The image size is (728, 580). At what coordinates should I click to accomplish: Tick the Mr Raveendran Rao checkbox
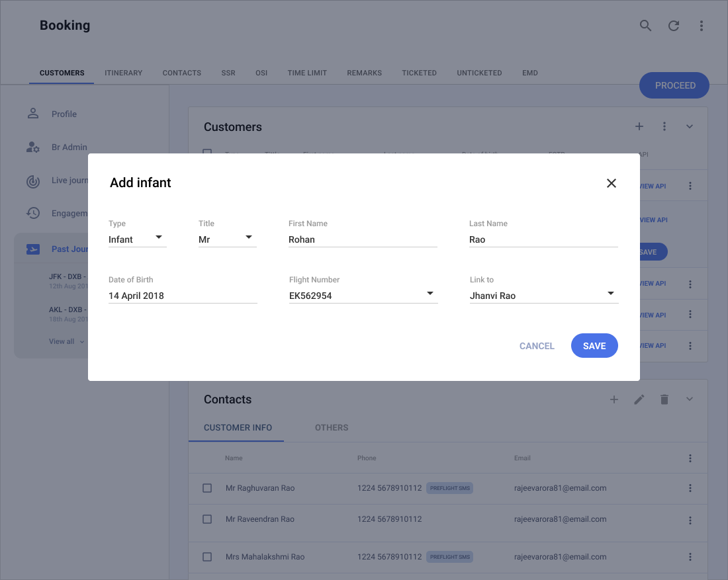click(207, 519)
